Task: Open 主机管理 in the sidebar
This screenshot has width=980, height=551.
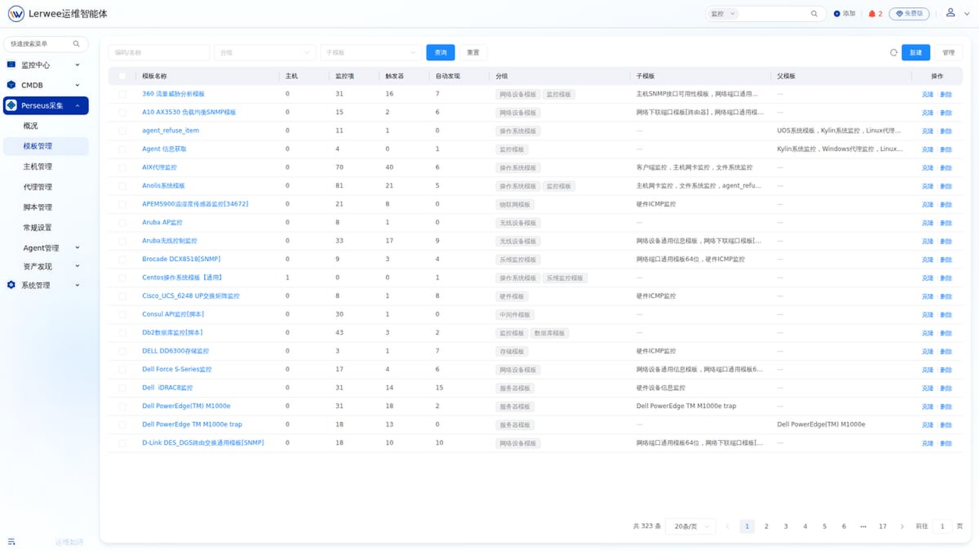Action: click(x=38, y=166)
